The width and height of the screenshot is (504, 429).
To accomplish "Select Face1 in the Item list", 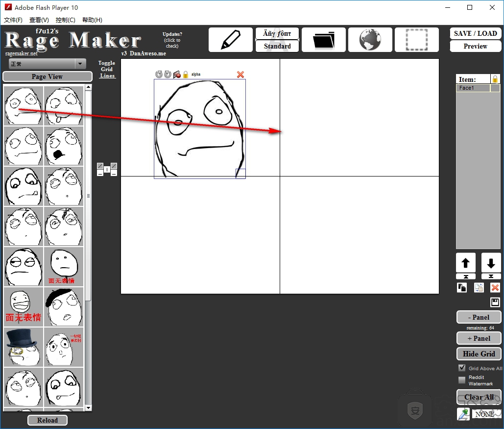I will [x=473, y=88].
